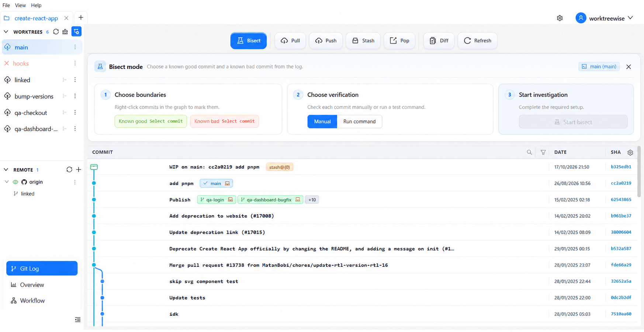The width and height of the screenshot is (644, 332).
Task: Filter the commit list
Action: (x=543, y=152)
